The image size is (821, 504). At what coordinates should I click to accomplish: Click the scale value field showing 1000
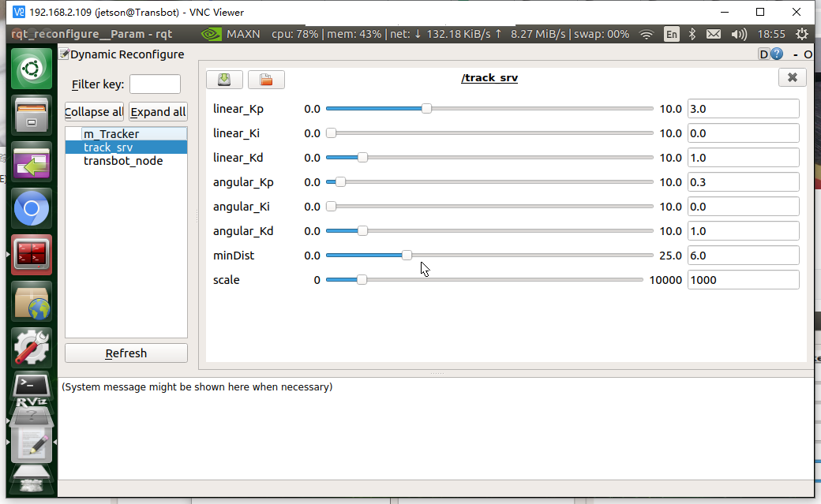pos(744,280)
